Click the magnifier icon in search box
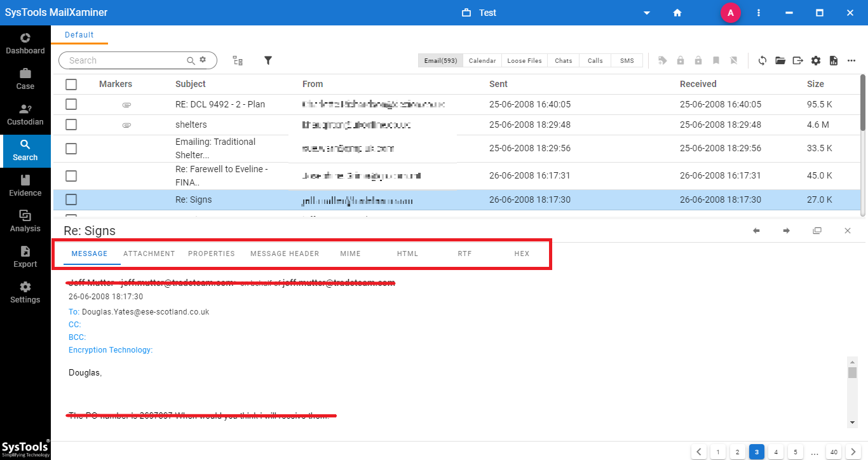This screenshot has width=868, height=460. (x=191, y=60)
